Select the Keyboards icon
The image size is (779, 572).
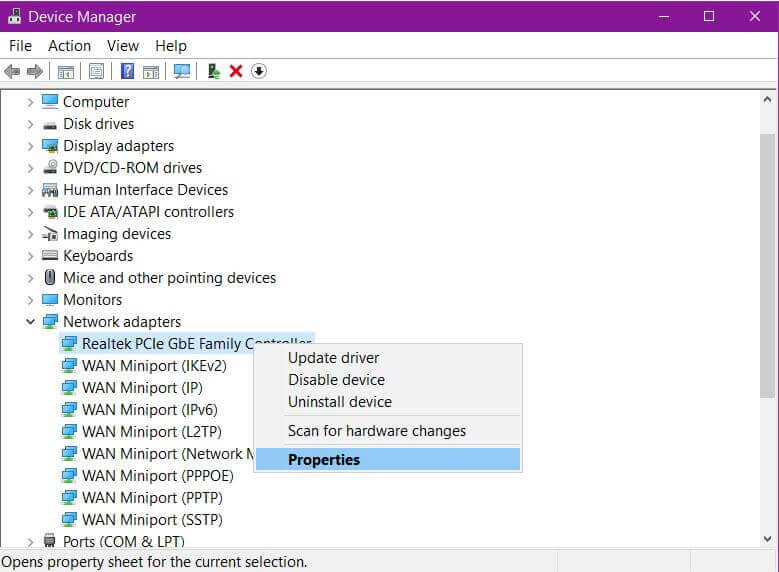(50, 255)
